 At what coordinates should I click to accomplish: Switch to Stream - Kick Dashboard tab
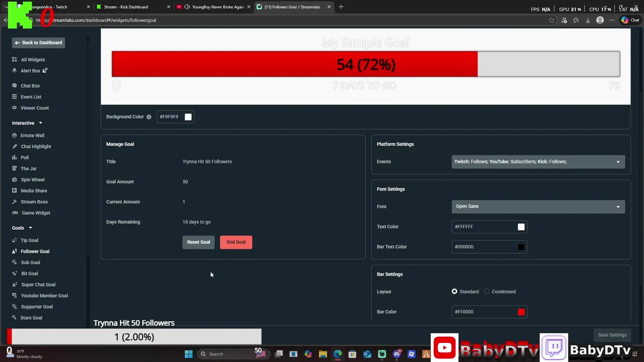[132, 7]
